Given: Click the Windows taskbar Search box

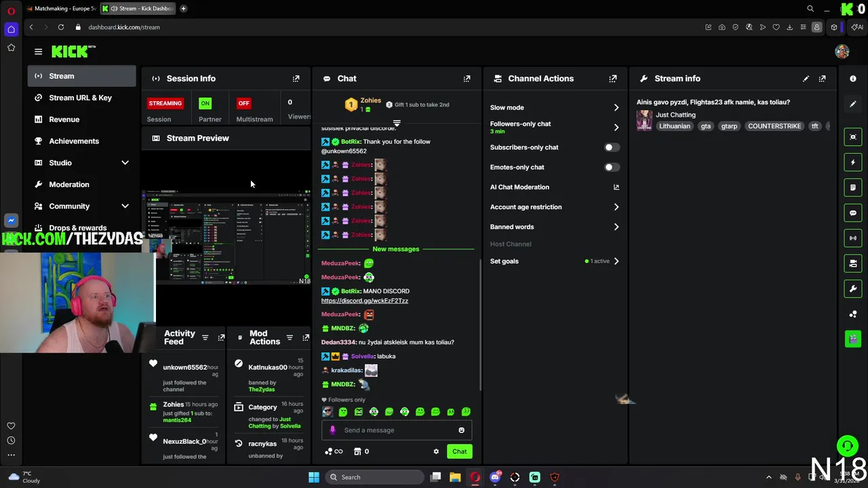Looking at the screenshot, I should click(x=374, y=477).
